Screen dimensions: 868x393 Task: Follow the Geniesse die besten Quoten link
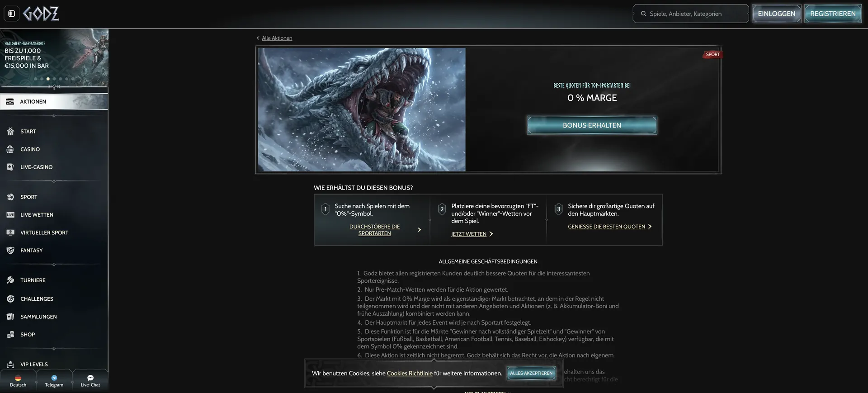pos(607,227)
